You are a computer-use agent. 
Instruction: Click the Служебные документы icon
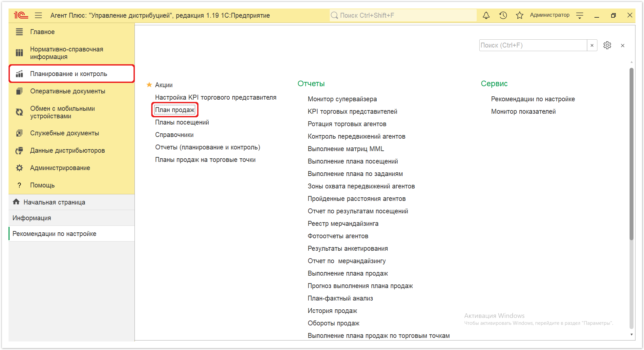19,133
